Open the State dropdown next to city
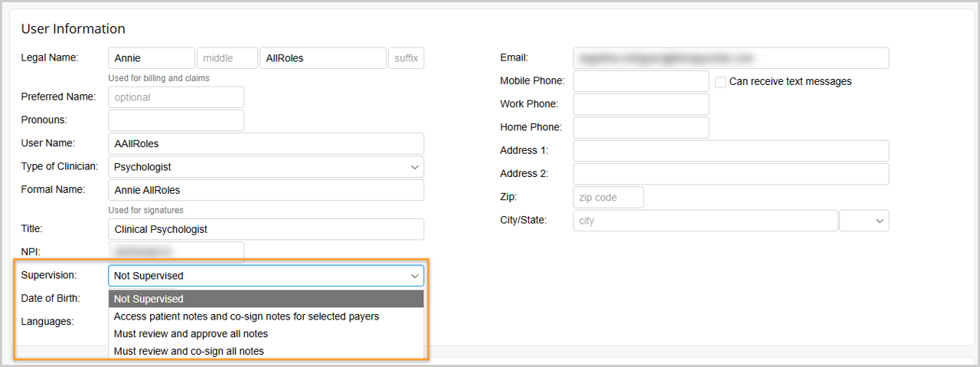 tap(864, 221)
